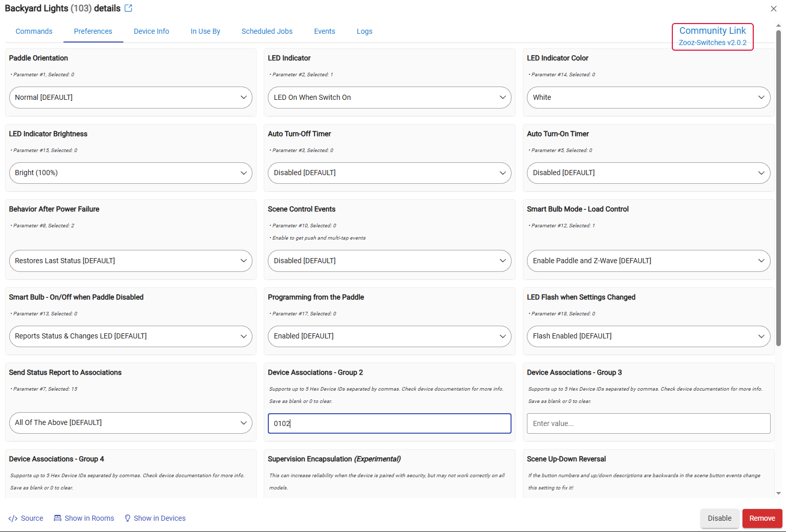The height and width of the screenshot is (532, 786).
Task: Open the Auto Turn-Off Timer dropdown
Action: point(389,173)
